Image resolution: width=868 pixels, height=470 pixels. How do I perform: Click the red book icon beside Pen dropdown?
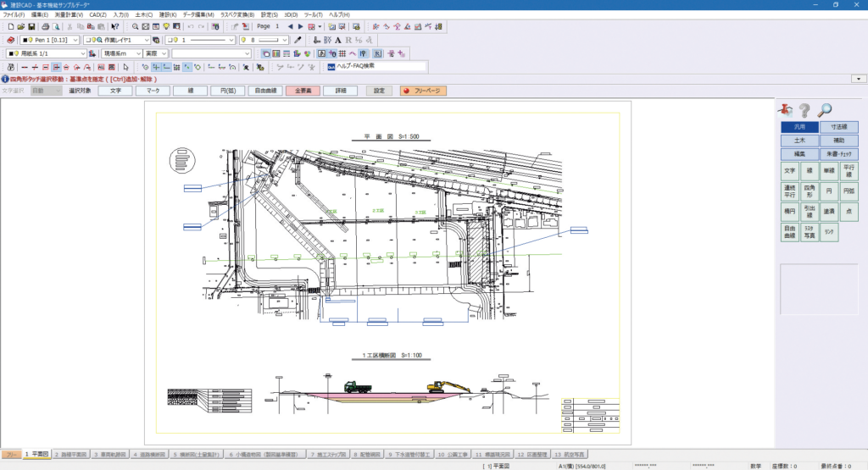(x=10, y=40)
